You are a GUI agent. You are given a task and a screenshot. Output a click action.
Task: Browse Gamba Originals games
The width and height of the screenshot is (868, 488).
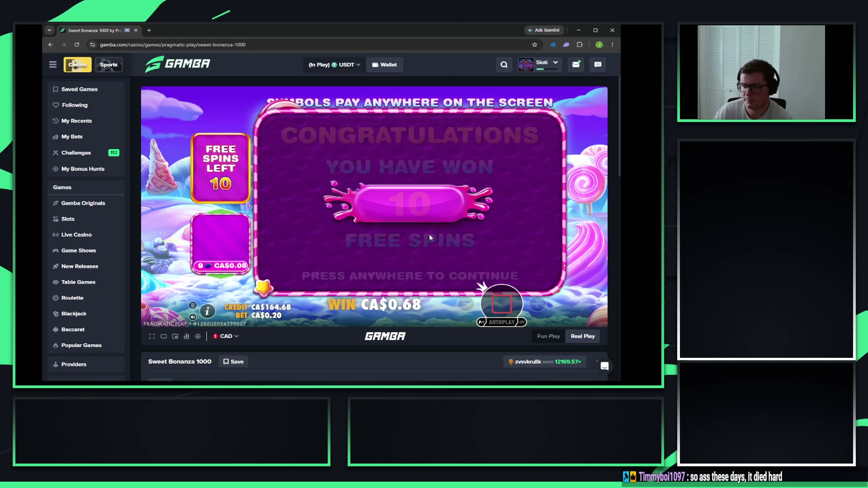pos(86,203)
